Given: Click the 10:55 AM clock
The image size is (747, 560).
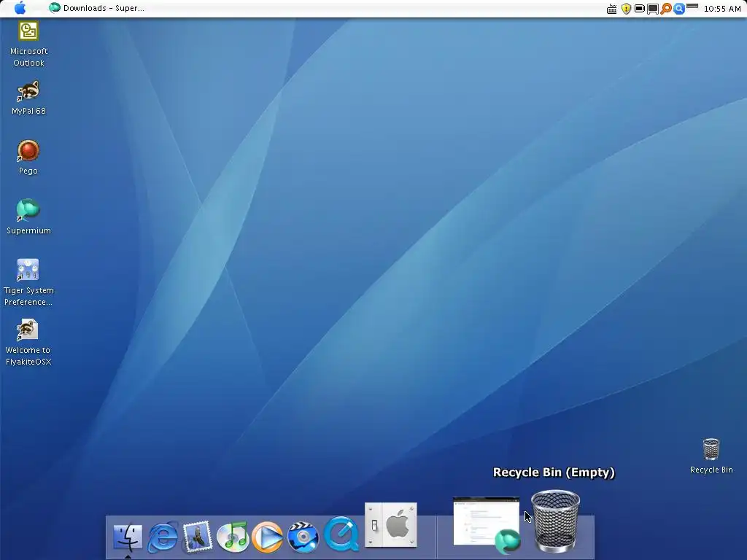Looking at the screenshot, I should pos(722,9).
